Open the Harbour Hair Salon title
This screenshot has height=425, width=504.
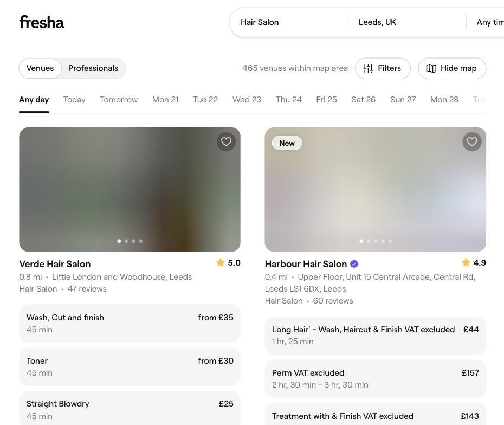(306, 264)
